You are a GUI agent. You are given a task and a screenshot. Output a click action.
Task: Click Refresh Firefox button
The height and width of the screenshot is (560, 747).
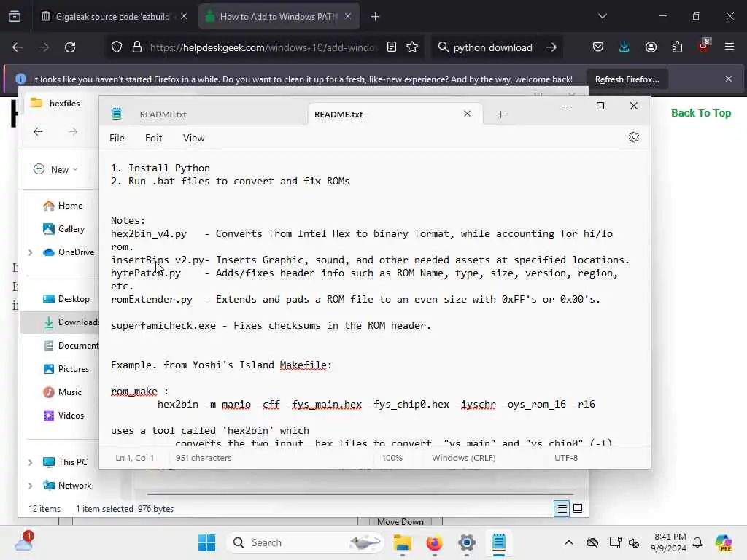click(627, 79)
